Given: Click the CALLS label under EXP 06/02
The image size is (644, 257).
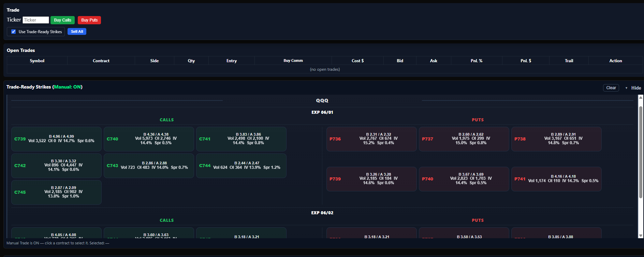Looking at the screenshot, I should click(166, 220).
